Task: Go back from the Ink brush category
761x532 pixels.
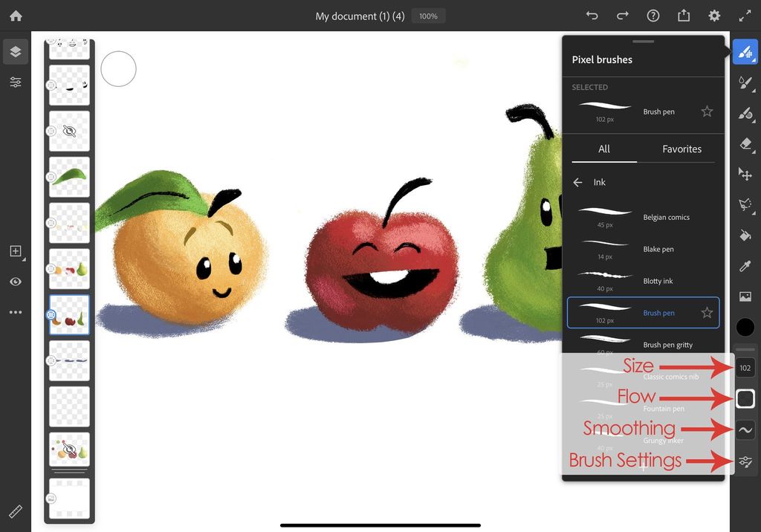Action: [x=577, y=182]
